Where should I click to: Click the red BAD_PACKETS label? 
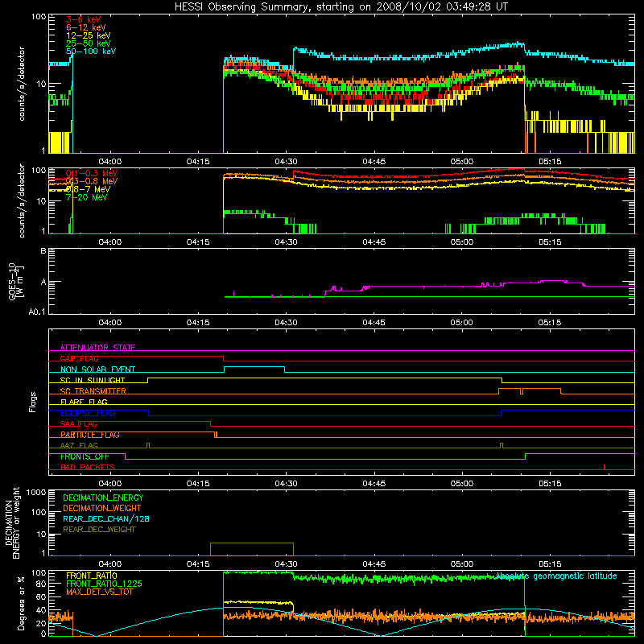[x=88, y=467]
